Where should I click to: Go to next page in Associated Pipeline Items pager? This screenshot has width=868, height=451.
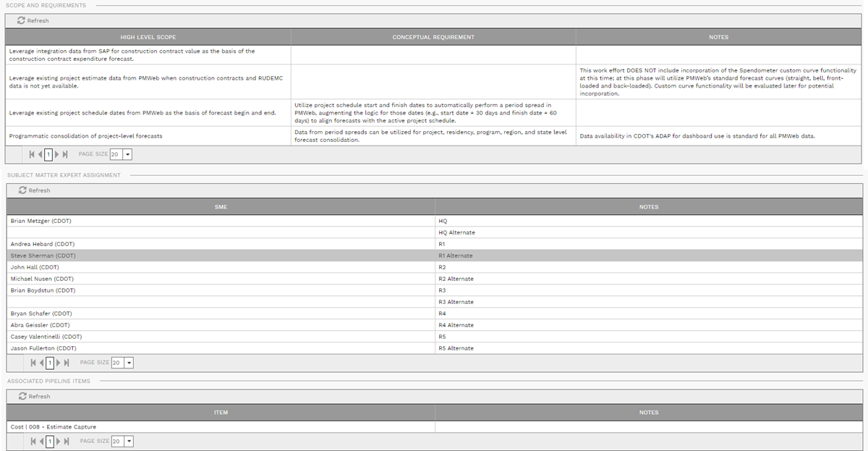pyautogui.click(x=59, y=441)
